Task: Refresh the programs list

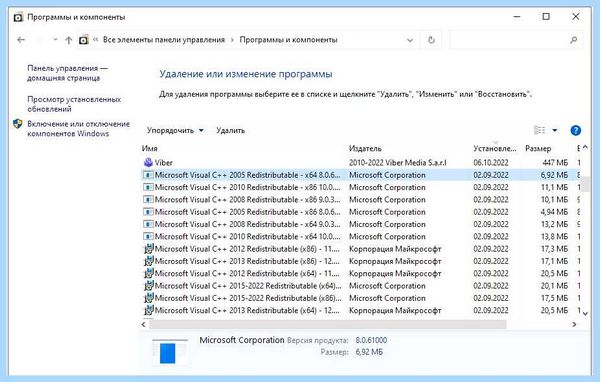Action: click(431, 40)
